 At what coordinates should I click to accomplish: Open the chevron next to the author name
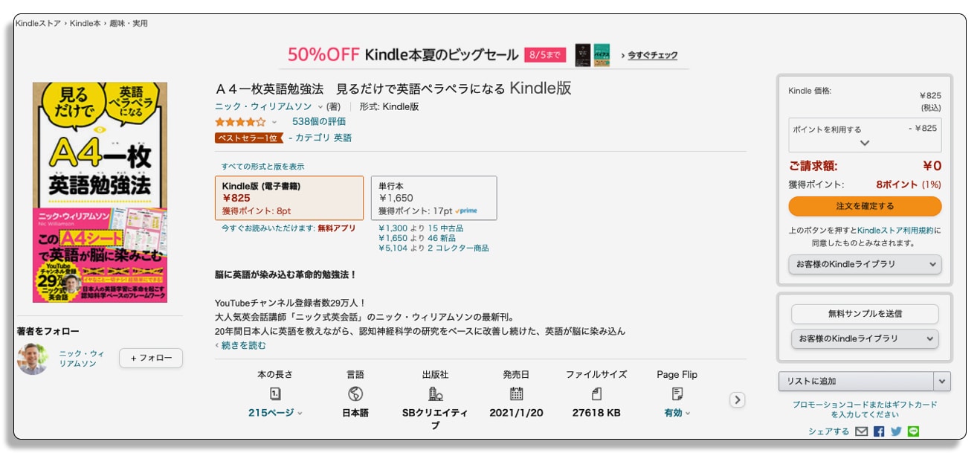pos(320,107)
